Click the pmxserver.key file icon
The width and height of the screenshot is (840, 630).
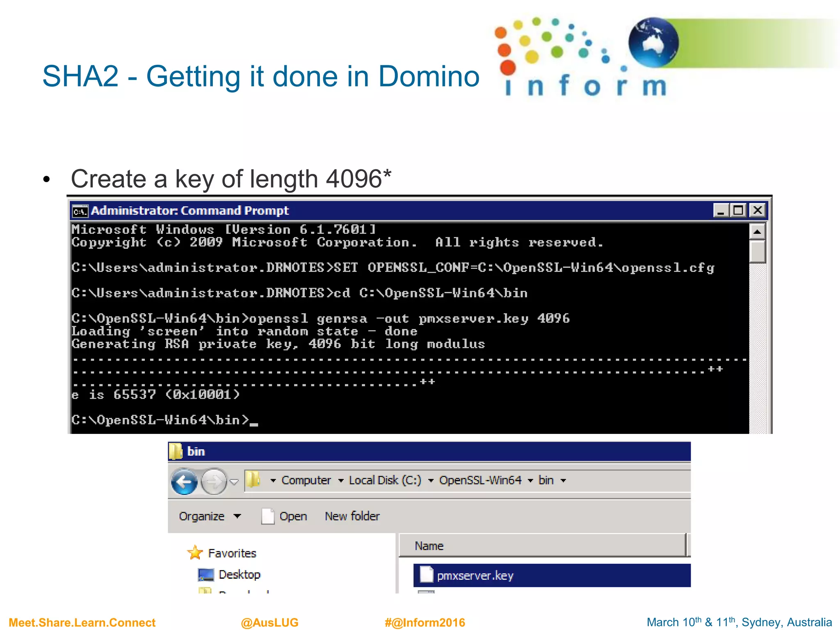pos(426,575)
